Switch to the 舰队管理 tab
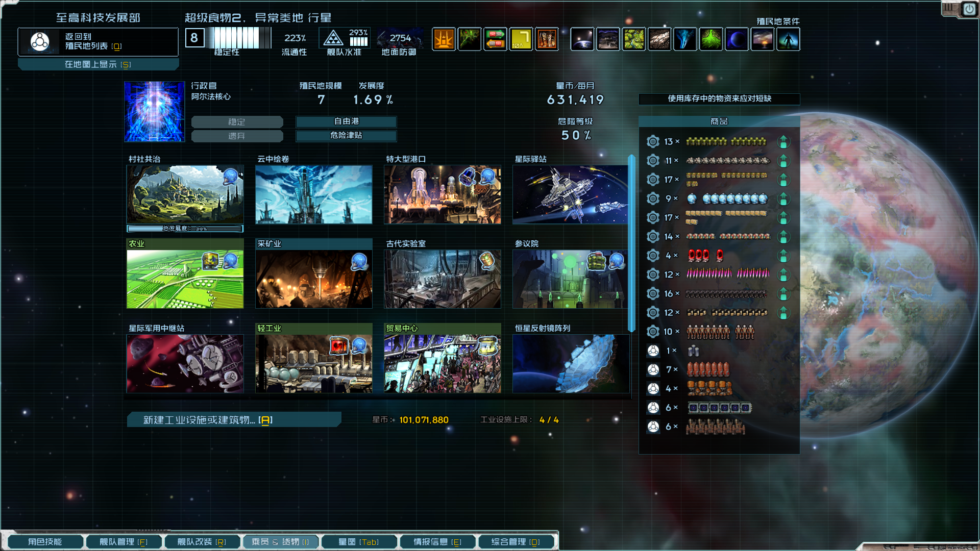Screen dimensions: 980x551 [x=124, y=542]
